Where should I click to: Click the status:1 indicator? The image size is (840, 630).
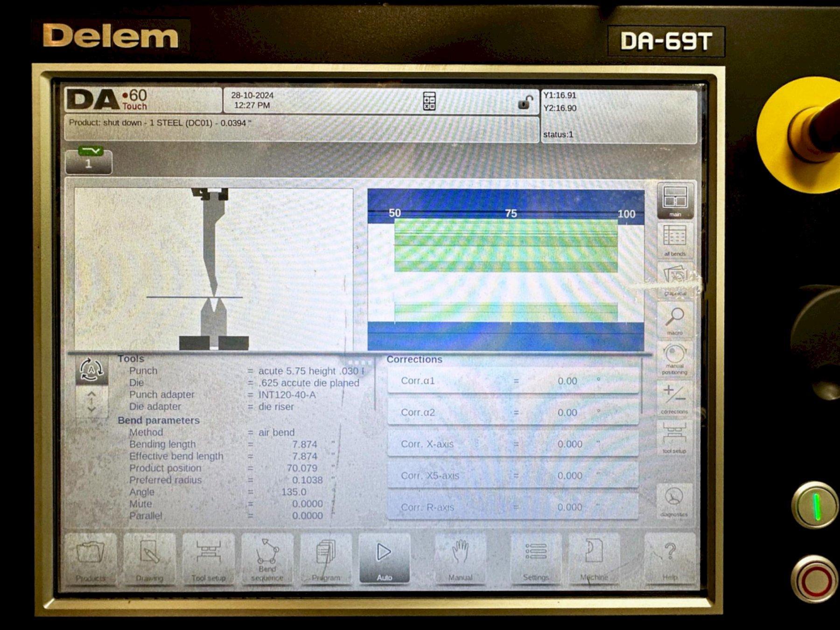click(x=558, y=134)
